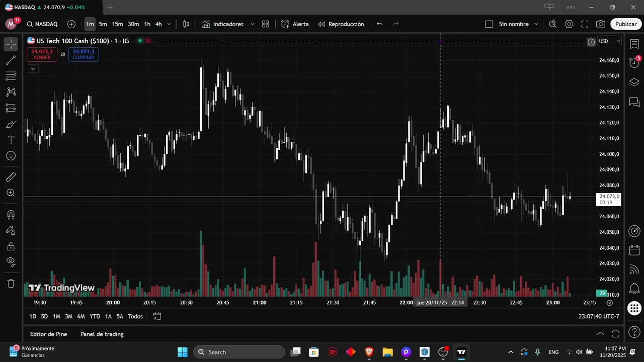644x362 pixels.
Task: Open the economic calendar panel
Action: [634, 250]
